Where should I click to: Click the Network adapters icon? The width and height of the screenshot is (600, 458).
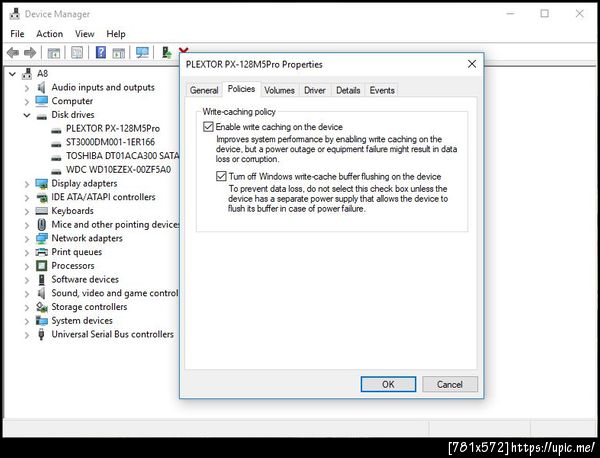click(41, 238)
